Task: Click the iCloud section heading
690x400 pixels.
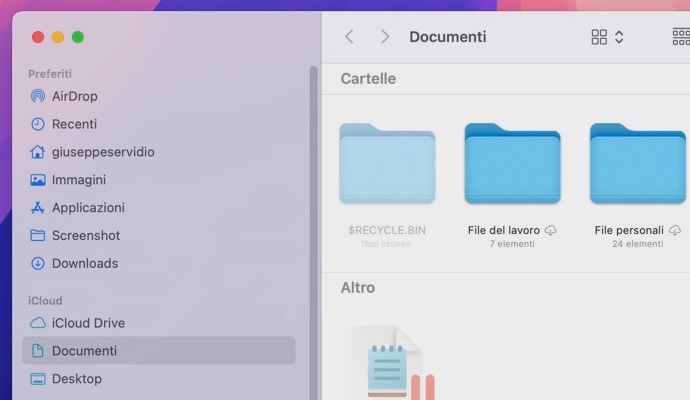Action: click(x=45, y=301)
